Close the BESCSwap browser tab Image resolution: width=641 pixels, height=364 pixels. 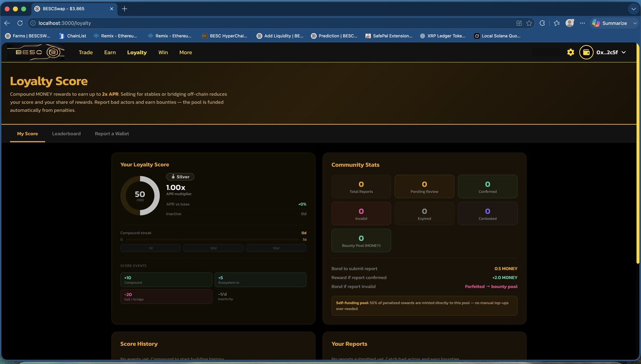(x=111, y=9)
